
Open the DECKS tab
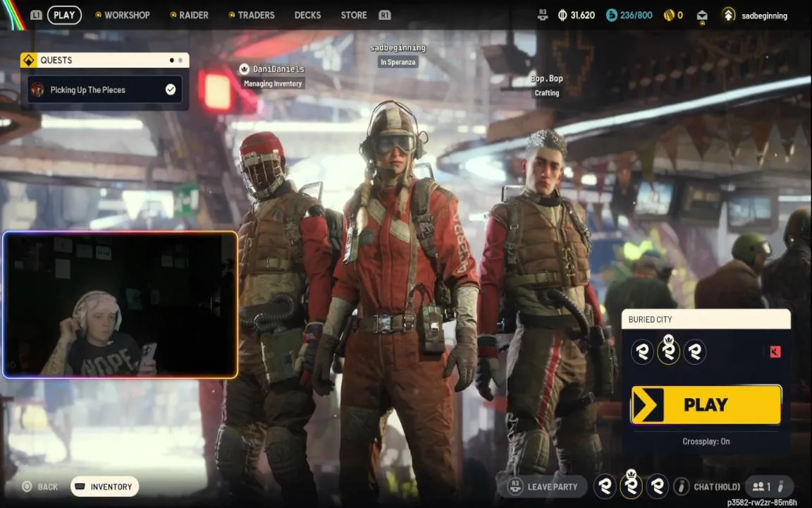[x=307, y=15]
